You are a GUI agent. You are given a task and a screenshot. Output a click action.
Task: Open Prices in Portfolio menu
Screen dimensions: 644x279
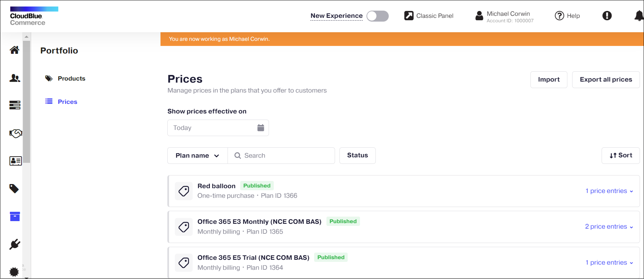tap(67, 102)
